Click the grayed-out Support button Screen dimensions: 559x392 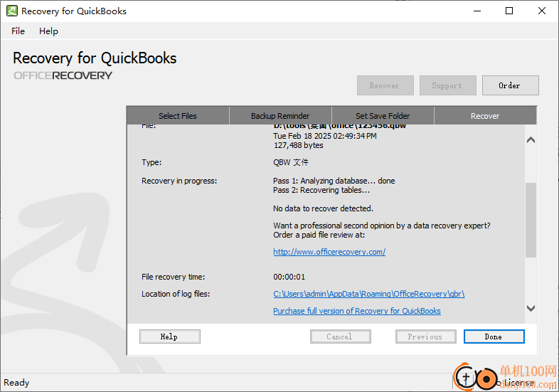pyautogui.click(x=448, y=85)
